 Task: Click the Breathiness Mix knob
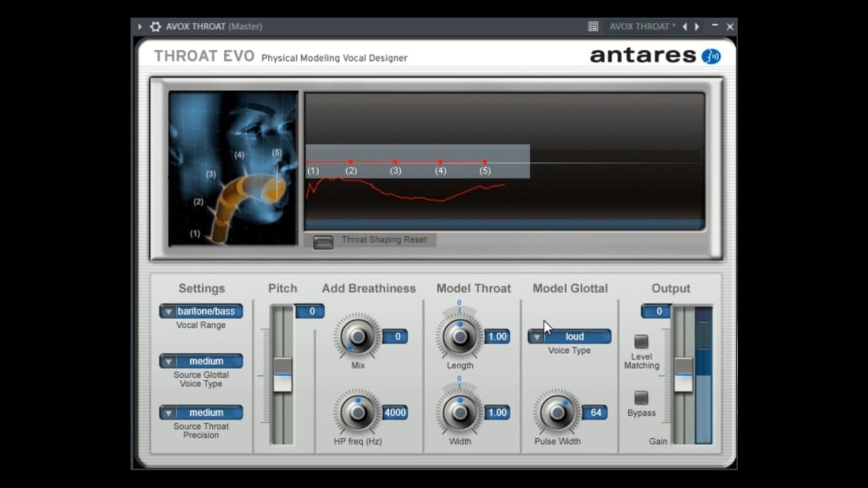[x=357, y=336]
